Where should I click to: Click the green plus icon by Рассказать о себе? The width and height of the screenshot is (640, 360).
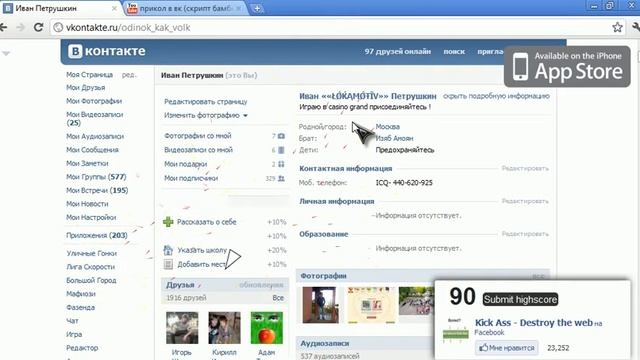click(x=168, y=222)
